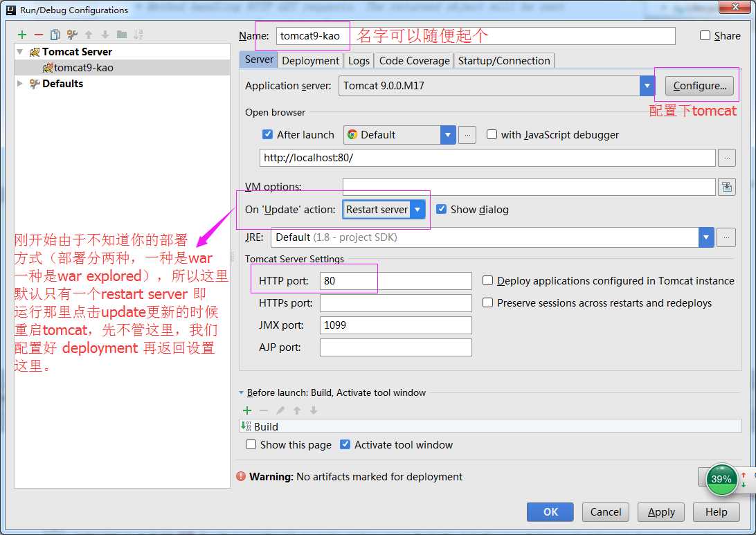Open Help for this dialog
The image size is (756, 535).
coord(717,512)
